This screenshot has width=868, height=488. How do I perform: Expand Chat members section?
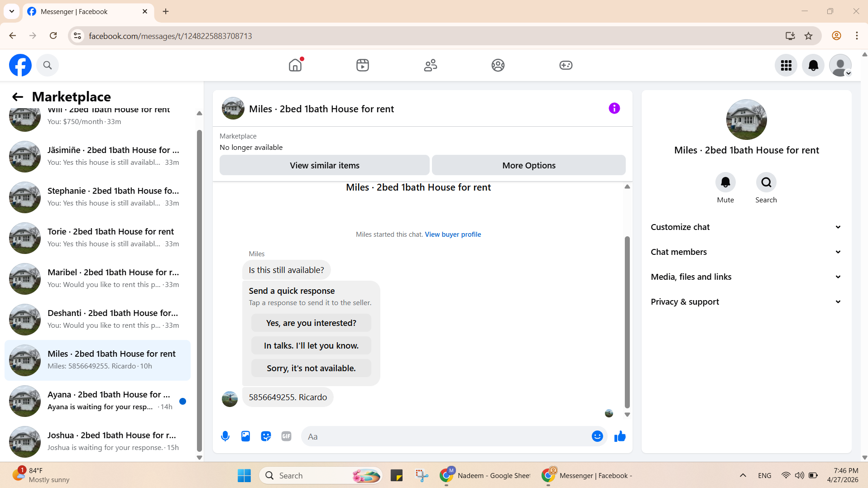pos(746,252)
